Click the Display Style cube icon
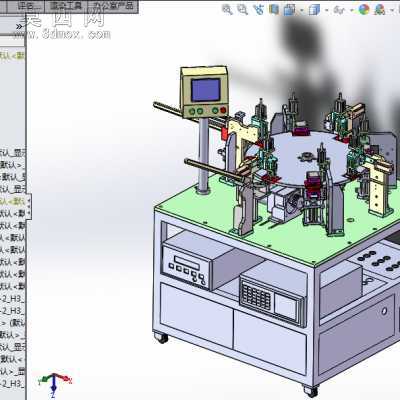 [314, 10]
